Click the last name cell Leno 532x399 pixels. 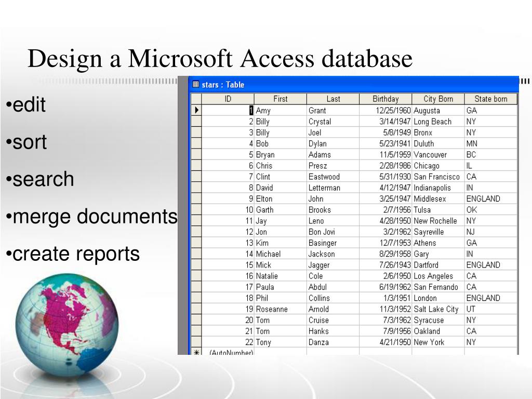[x=333, y=220]
